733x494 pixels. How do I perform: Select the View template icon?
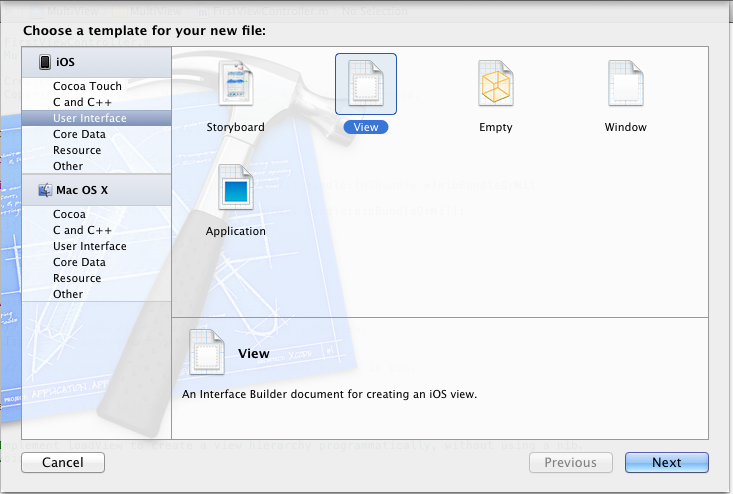365,86
